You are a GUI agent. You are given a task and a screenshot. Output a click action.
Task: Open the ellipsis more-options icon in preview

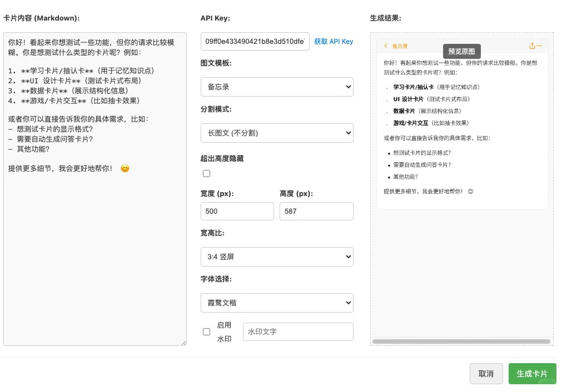[538, 46]
